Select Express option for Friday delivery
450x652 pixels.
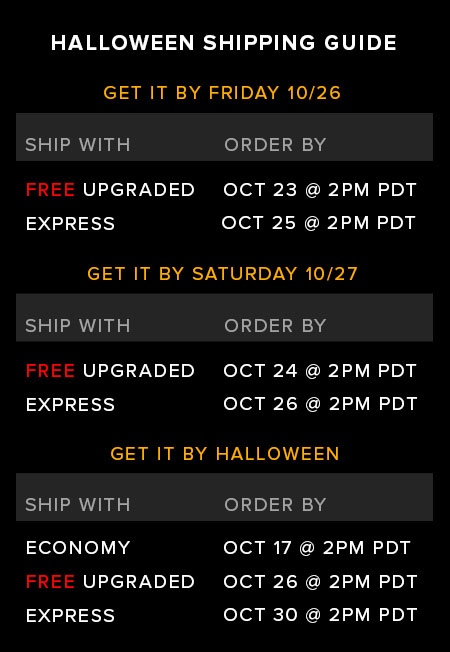click(x=70, y=224)
